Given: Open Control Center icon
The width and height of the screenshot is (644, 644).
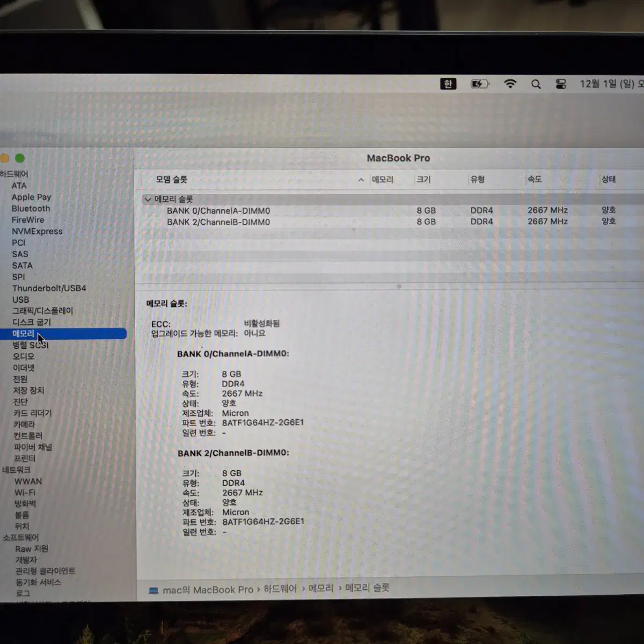Looking at the screenshot, I should [x=561, y=84].
